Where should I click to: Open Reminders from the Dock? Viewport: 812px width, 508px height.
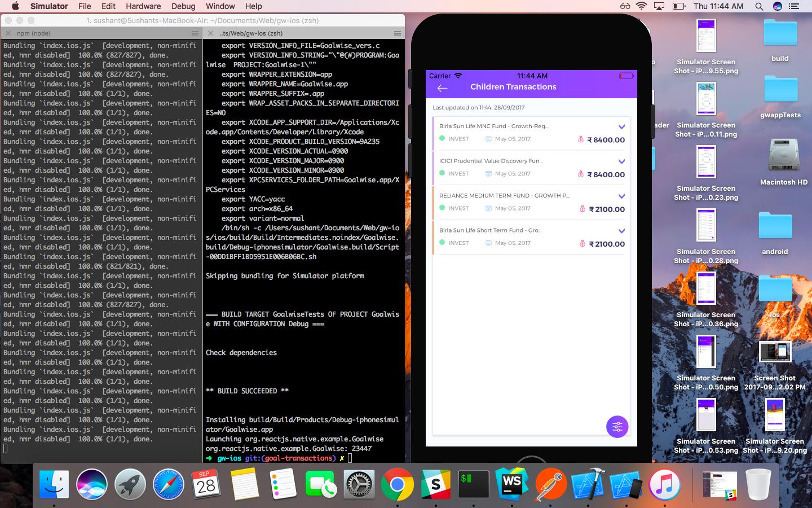pyautogui.click(x=283, y=484)
